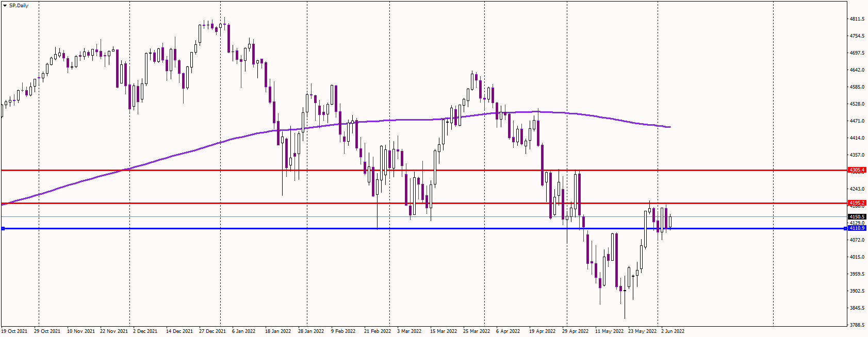Viewport: 868px width, 337px height.
Task: Click the 4015.0 price axis value
Action: pos(857,257)
